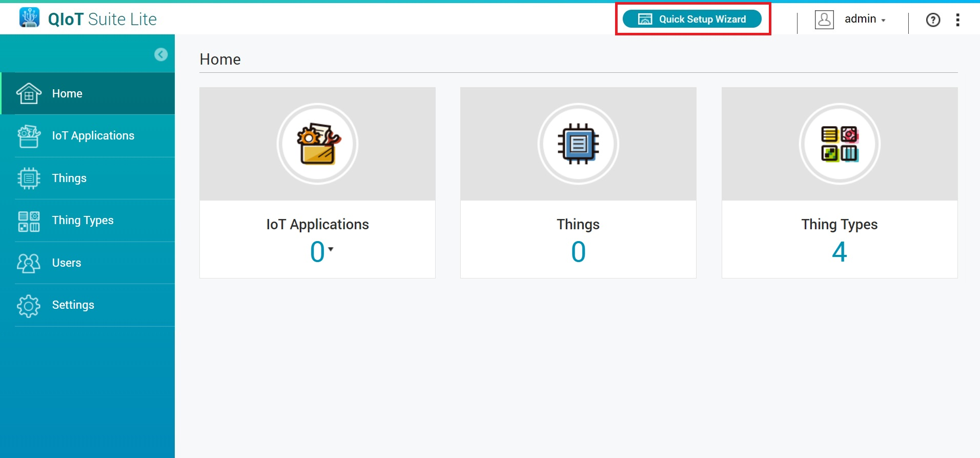980x458 pixels.
Task: Click the Home house icon in sidebar
Action: click(x=29, y=94)
